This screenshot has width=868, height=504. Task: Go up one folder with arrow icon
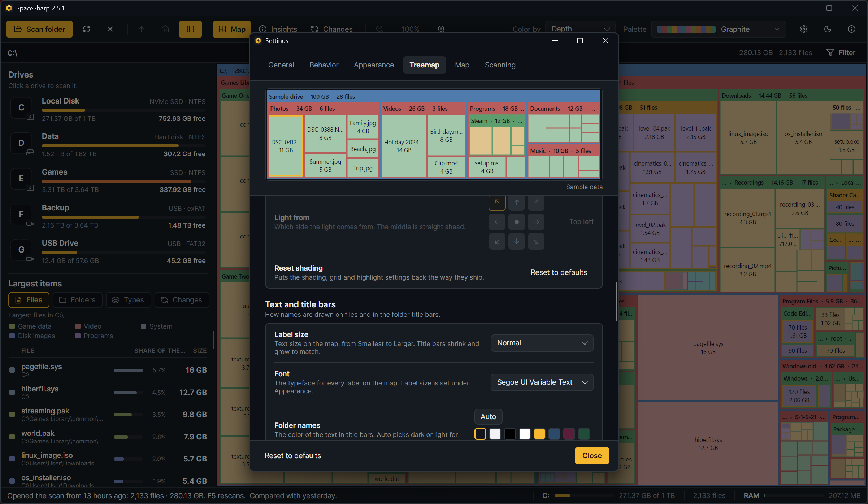pyautogui.click(x=141, y=29)
